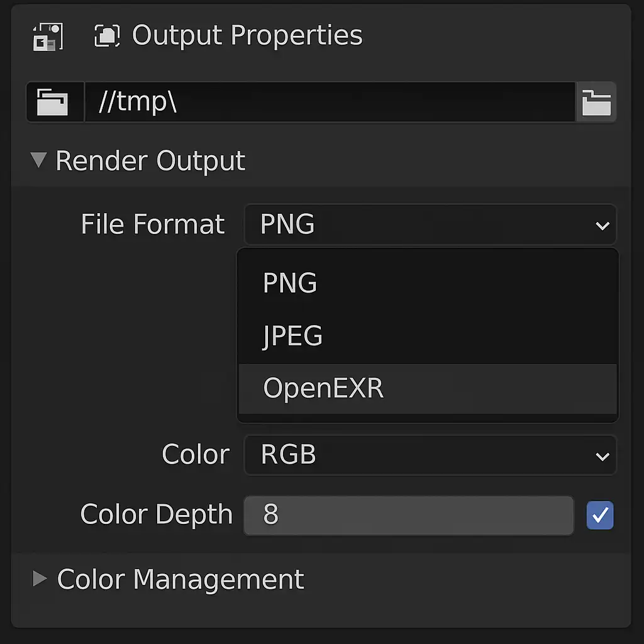Click the render properties icon at top-left
644x644 pixels.
48,37
